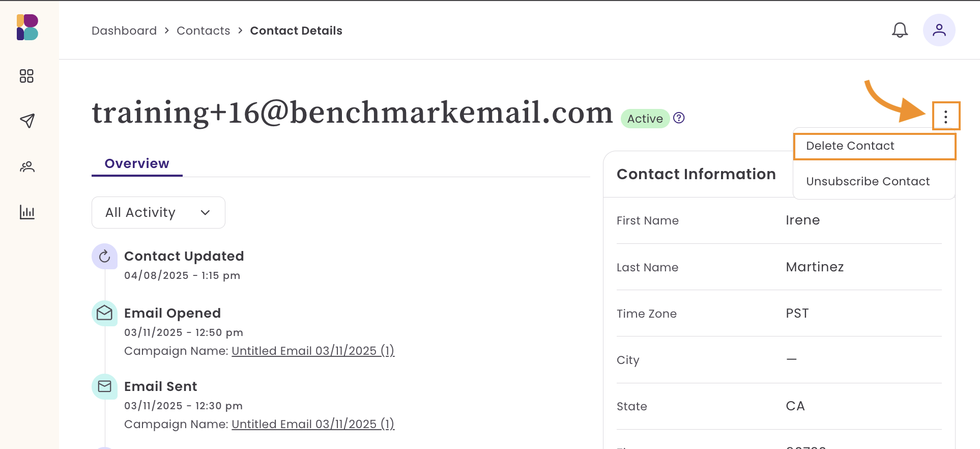Click the three-dot more options menu
The height and width of the screenshot is (449, 980).
tap(945, 117)
